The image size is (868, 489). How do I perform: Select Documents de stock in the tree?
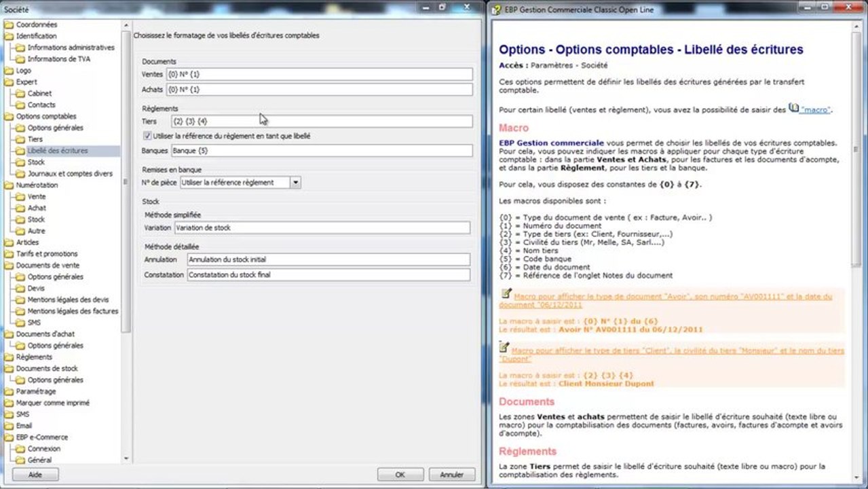click(47, 369)
